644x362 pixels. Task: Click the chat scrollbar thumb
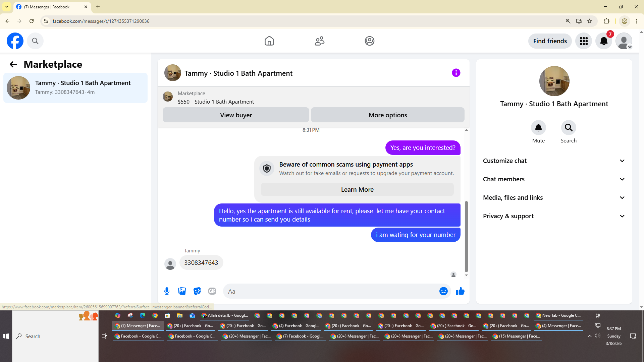point(466,236)
